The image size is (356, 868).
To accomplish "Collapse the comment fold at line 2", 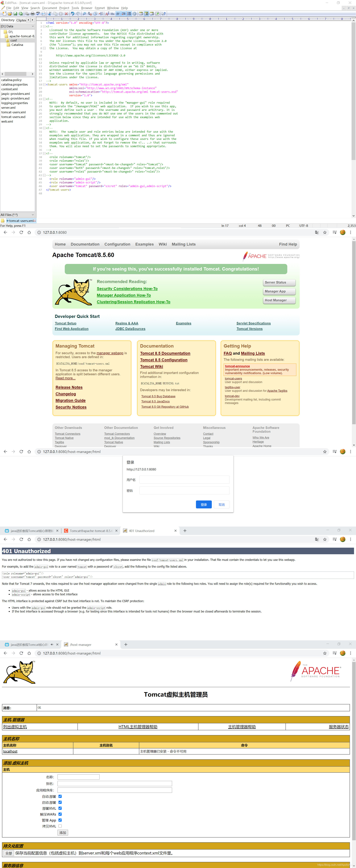I will 44,26.
